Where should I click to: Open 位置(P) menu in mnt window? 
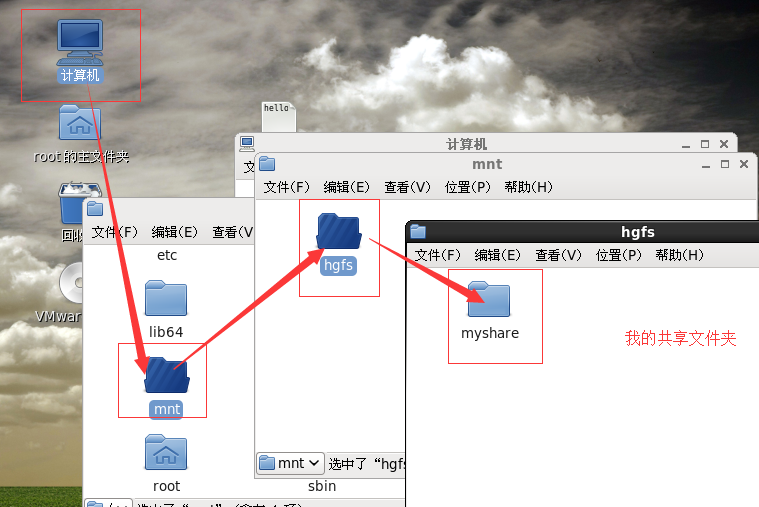pyautogui.click(x=467, y=187)
